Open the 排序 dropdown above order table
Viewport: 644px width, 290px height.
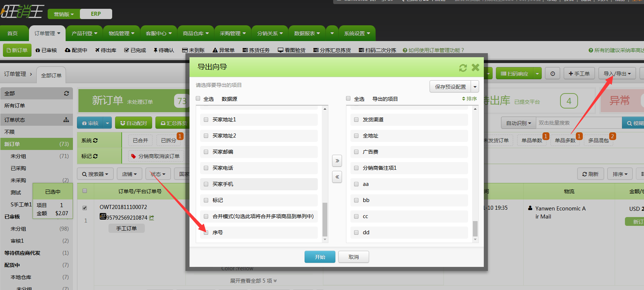[620, 174]
